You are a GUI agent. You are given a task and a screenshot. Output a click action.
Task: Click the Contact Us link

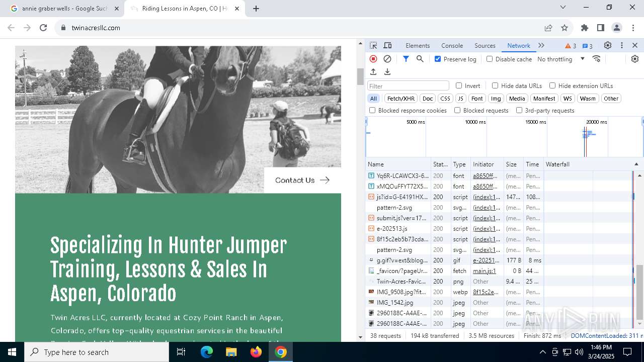tap(302, 180)
